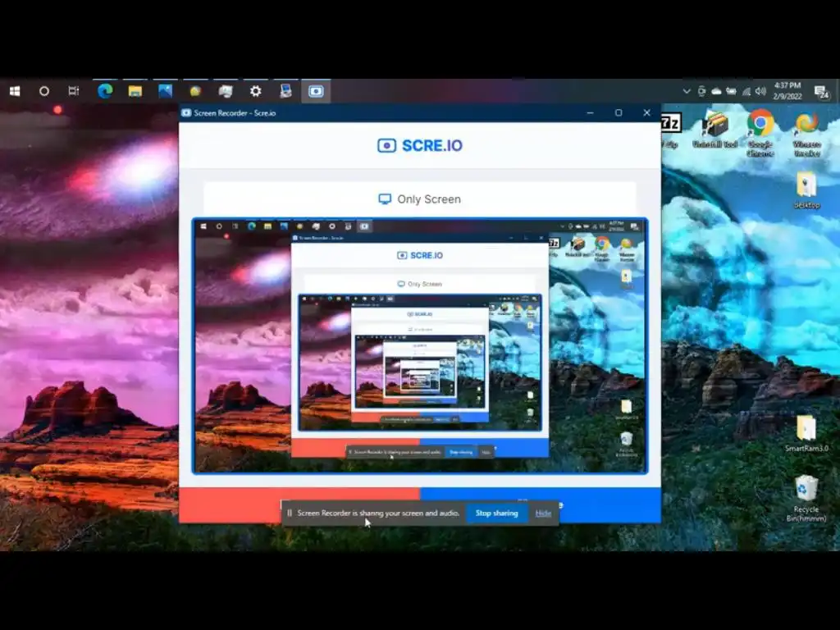Select the Google Chrome desktop shortcut

pos(760,133)
